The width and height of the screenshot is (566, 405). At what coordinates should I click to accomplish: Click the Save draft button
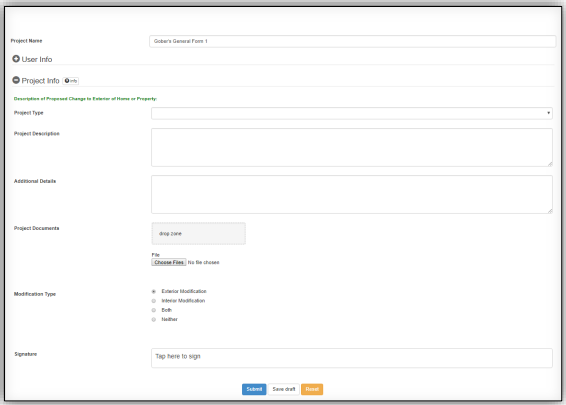pos(284,389)
